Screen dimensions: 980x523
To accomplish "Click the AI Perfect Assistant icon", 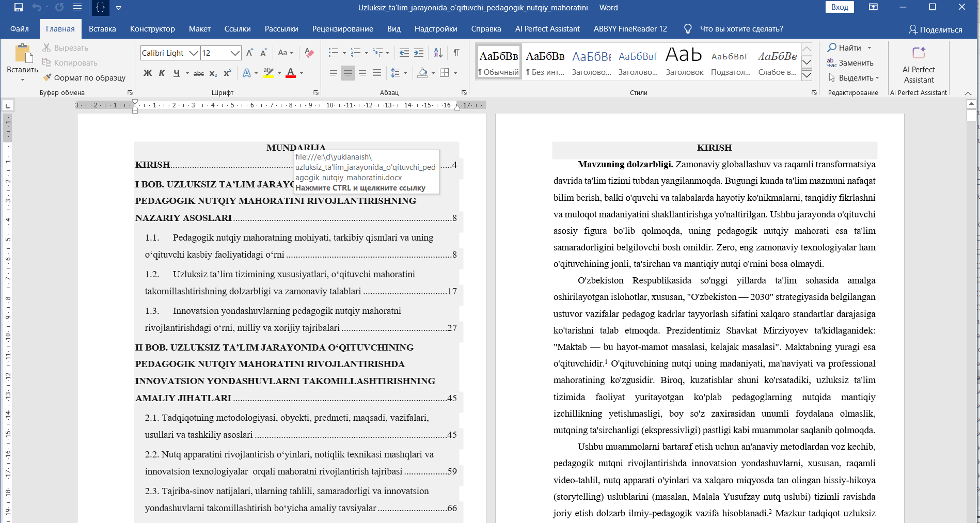I will tap(919, 53).
